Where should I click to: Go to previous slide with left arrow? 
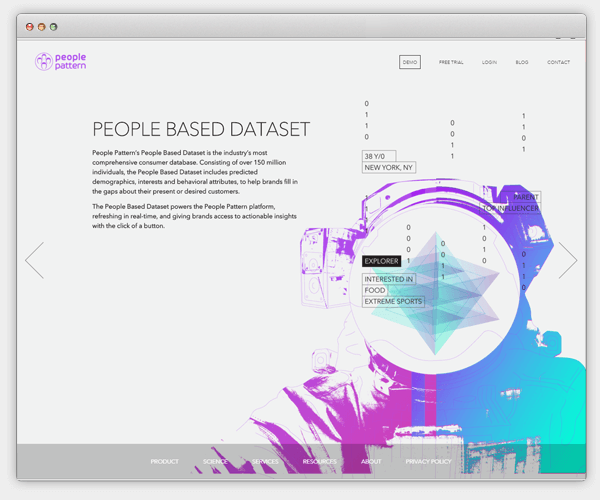pyautogui.click(x=34, y=260)
